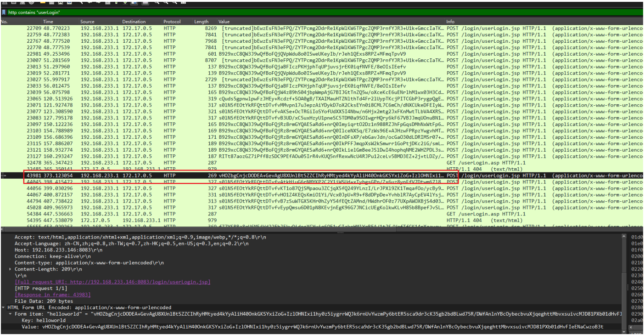The width and height of the screenshot is (644, 335).
Task: Follow the Response in frame: 43983 link
Action: click(52, 295)
